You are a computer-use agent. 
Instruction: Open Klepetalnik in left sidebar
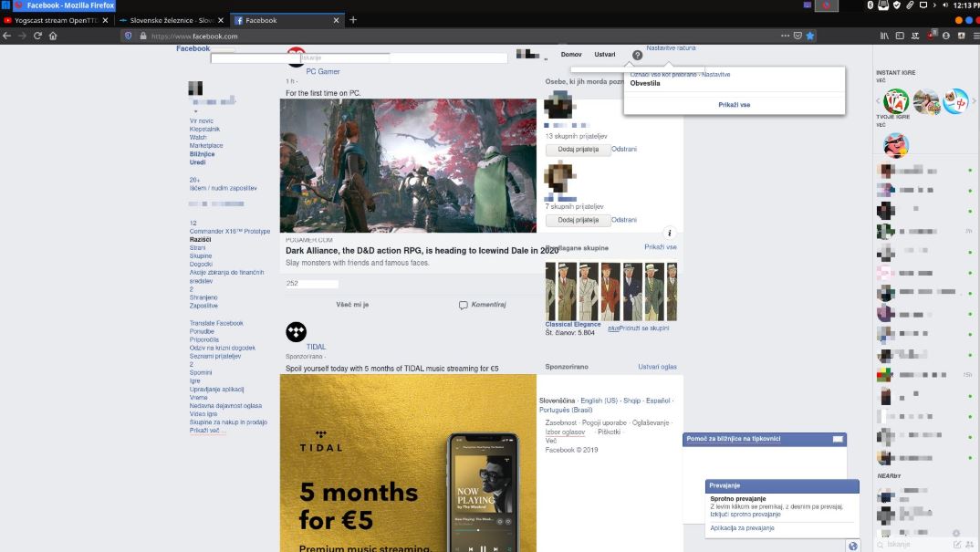(x=204, y=130)
